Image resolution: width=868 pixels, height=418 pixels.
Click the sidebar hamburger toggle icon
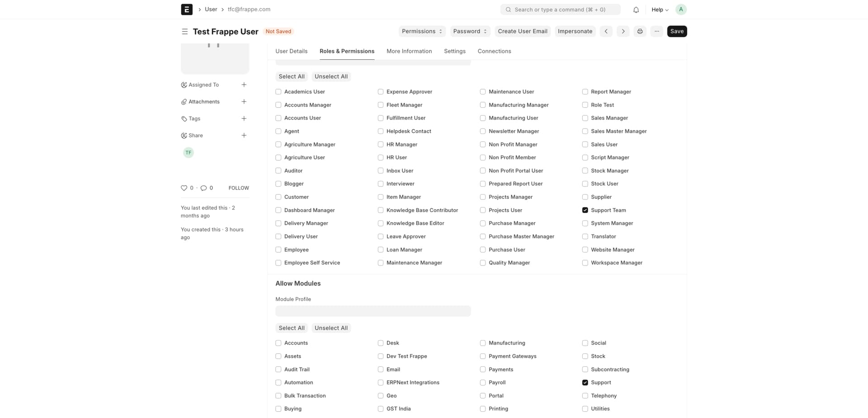click(x=184, y=31)
